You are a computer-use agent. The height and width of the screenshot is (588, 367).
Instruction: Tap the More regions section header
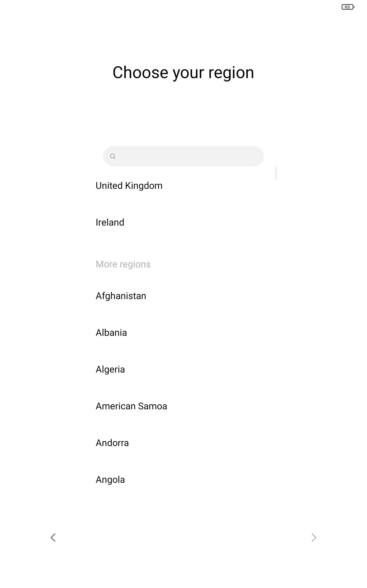123,264
